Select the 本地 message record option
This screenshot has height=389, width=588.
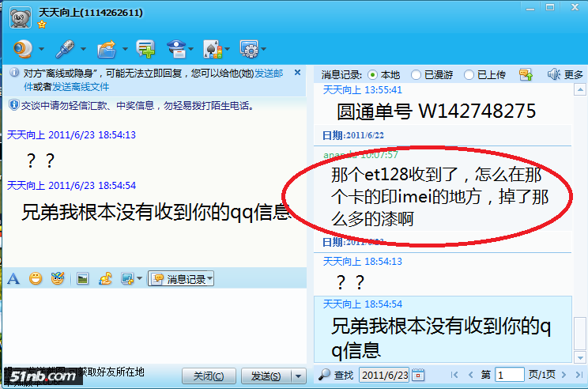(383, 75)
